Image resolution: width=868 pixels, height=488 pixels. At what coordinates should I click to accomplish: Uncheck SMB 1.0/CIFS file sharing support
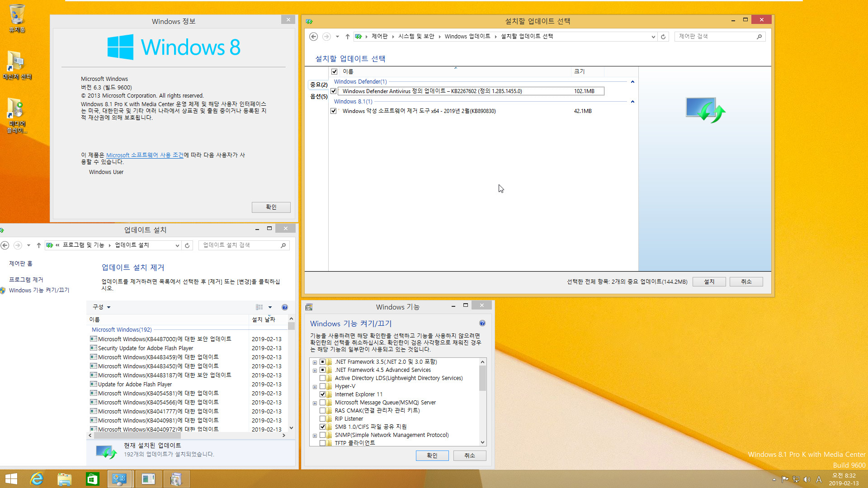[323, 427]
